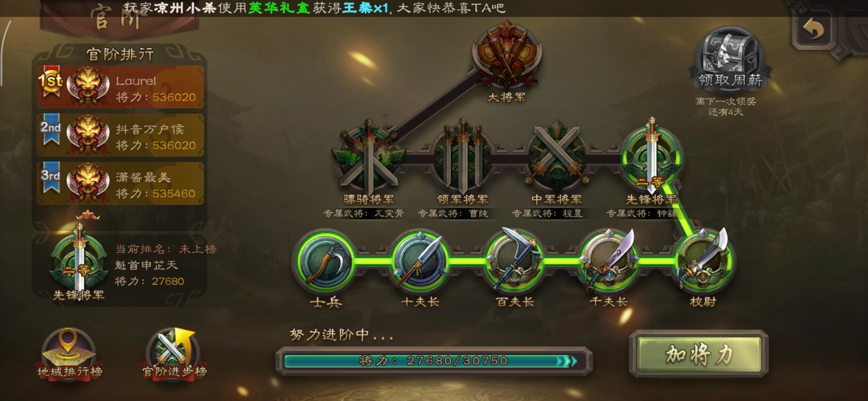View third-place 潇酱最美 ranking entry
868x401 pixels.
click(120, 183)
